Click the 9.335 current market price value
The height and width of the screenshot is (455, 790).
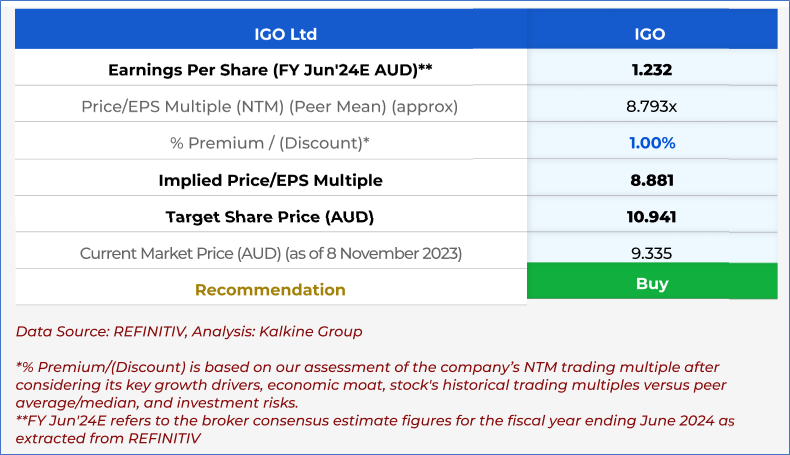[x=651, y=253]
